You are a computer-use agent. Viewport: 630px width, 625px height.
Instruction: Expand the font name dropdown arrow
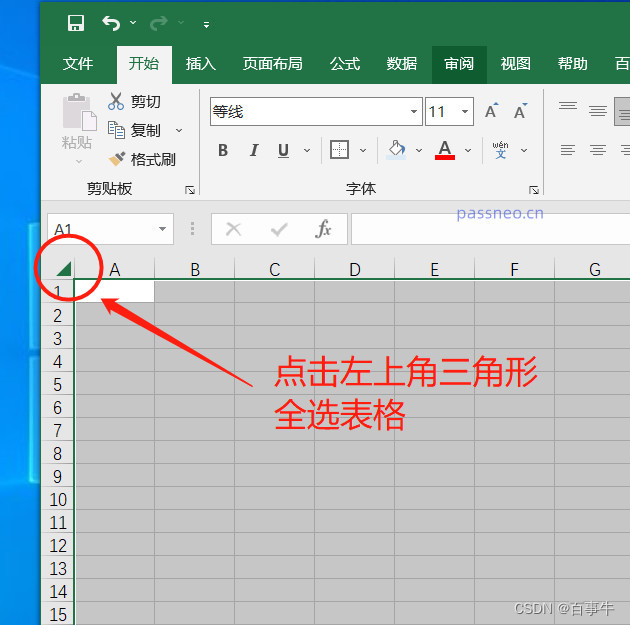click(414, 111)
